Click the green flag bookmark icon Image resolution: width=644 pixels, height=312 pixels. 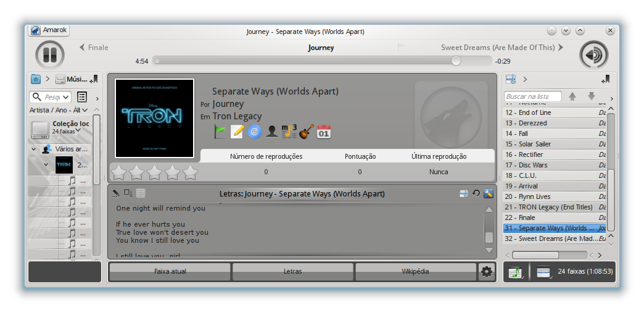[220, 132]
